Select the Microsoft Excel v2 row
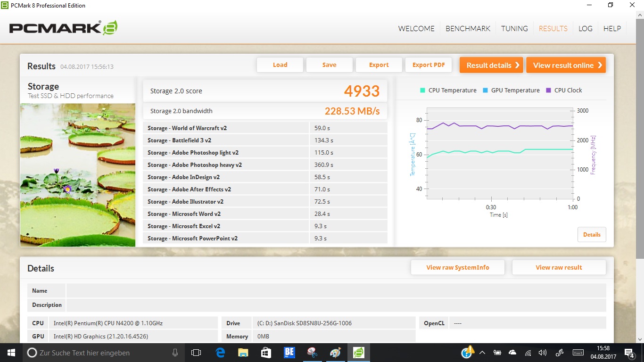 265,226
